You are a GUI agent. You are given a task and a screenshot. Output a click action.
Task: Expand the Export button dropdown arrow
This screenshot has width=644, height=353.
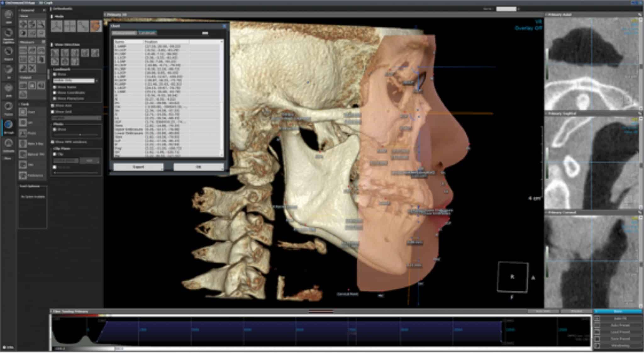tap(162, 167)
